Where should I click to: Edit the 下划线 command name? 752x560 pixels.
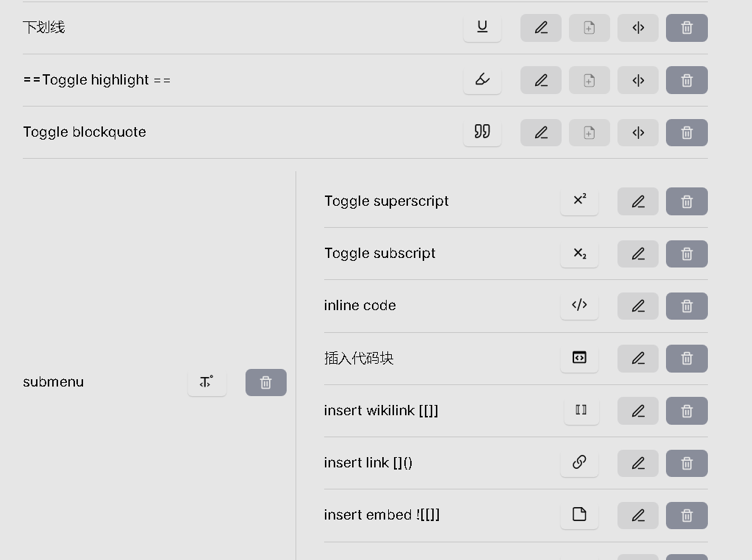[x=541, y=28]
